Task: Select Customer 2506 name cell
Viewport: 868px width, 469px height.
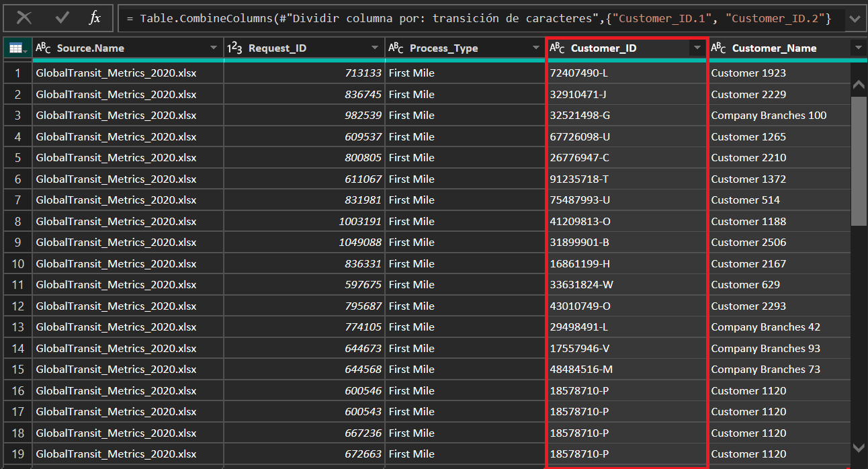Action: pyautogui.click(x=779, y=242)
